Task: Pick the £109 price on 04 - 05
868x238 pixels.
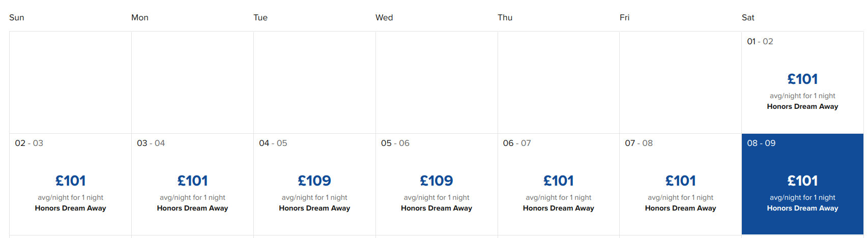Action: coord(314,181)
